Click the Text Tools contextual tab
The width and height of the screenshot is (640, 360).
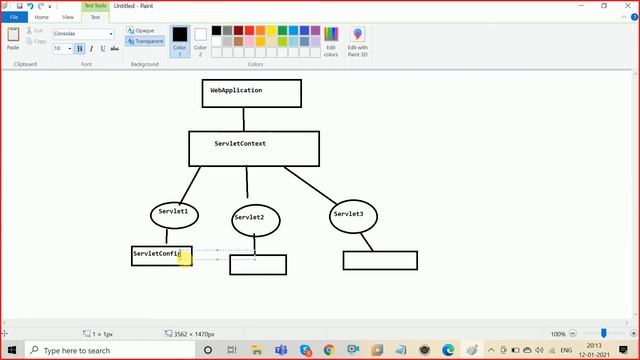coord(95,6)
